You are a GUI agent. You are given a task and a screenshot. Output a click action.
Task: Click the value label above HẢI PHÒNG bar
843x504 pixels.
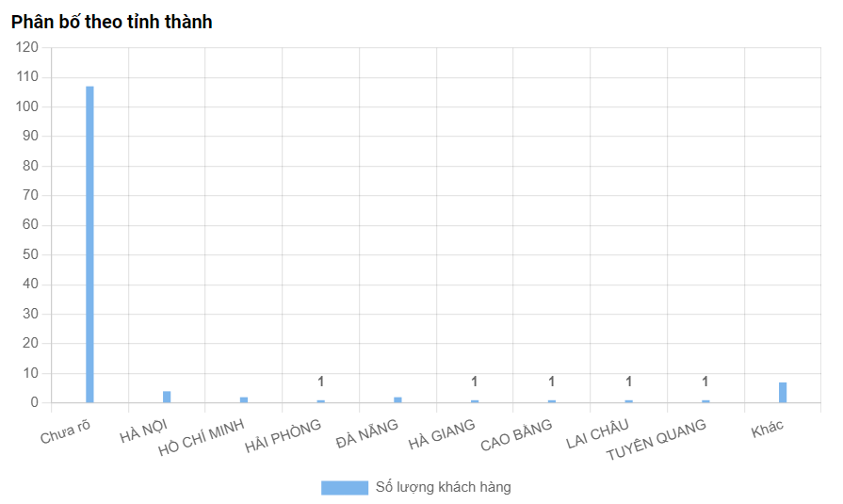(320, 382)
